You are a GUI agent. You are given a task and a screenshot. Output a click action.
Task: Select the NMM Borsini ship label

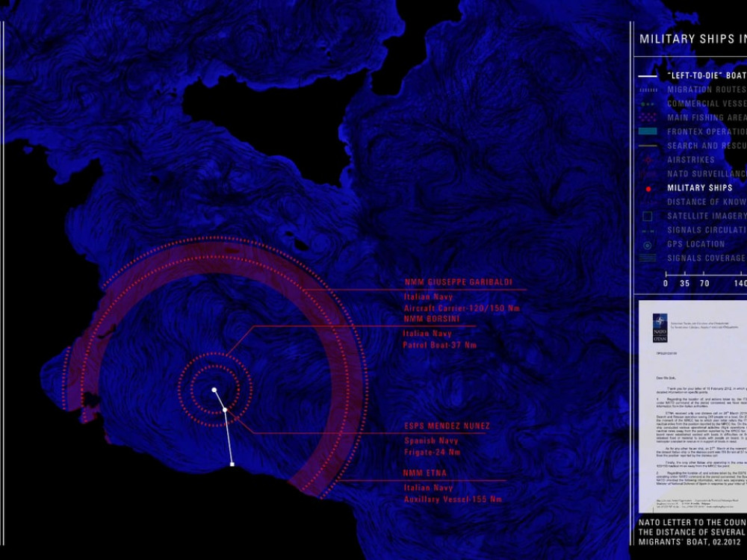click(x=432, y=319)
